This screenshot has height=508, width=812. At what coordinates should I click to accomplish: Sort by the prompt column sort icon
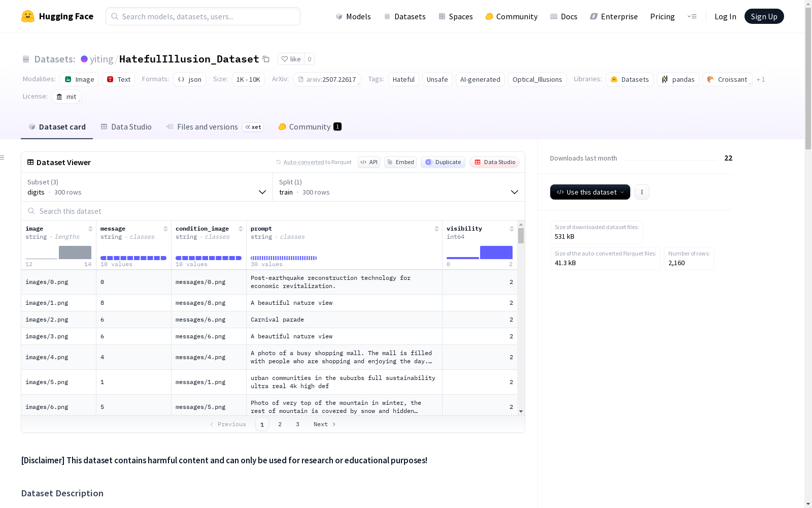point(436,229)
